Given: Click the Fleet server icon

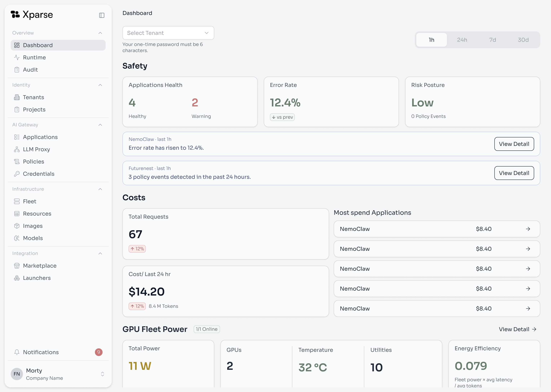Looking at the screenshot, I should (x=17, y=201).
